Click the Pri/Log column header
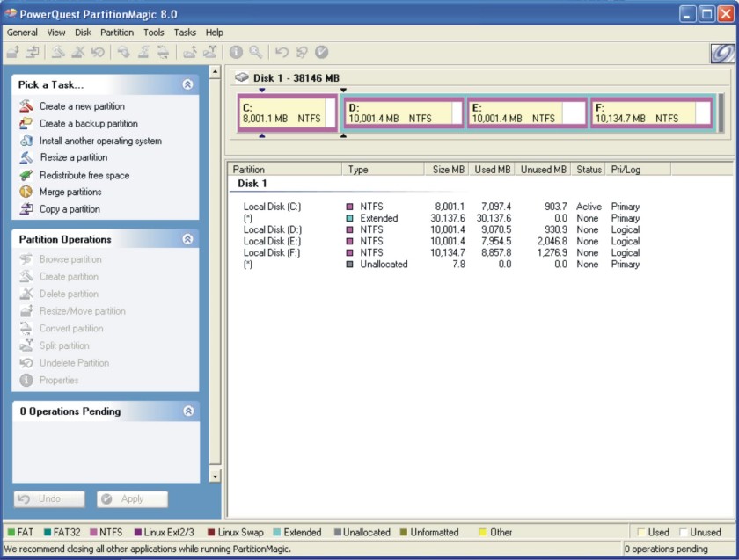Viewport: 739px width, 560px height. tap(638, 170)
